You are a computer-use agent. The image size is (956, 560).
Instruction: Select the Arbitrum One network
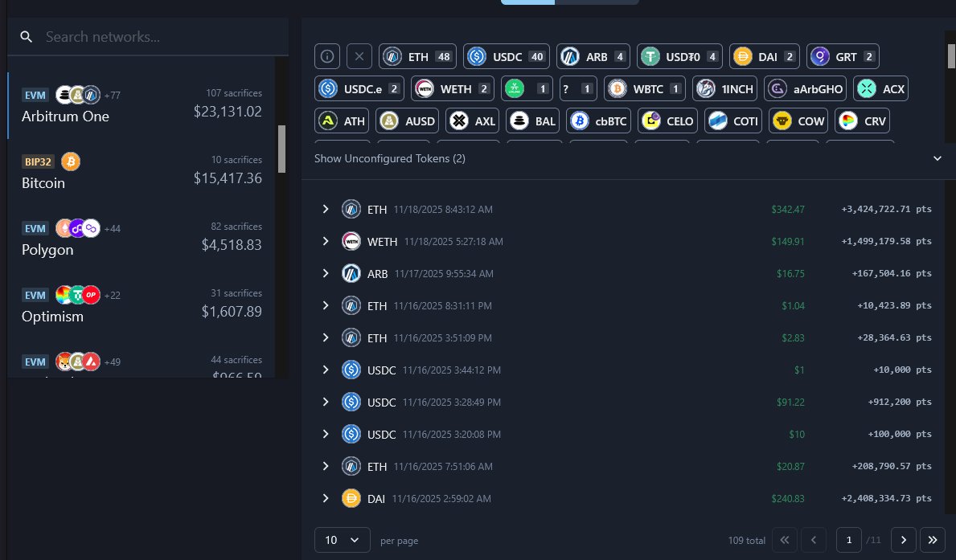coord(142,105)
